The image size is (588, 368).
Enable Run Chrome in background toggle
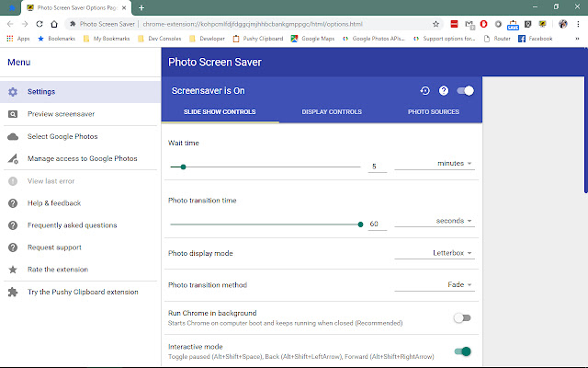tap(462, 317)
